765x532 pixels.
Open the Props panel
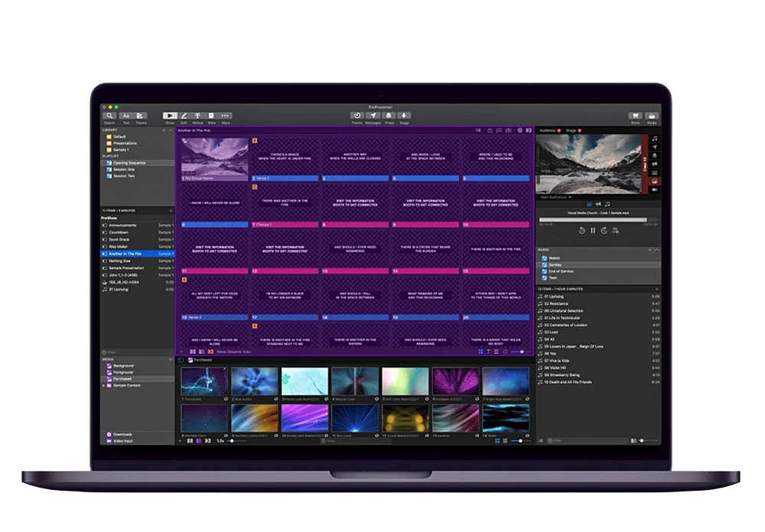click(x=389, y=115)
